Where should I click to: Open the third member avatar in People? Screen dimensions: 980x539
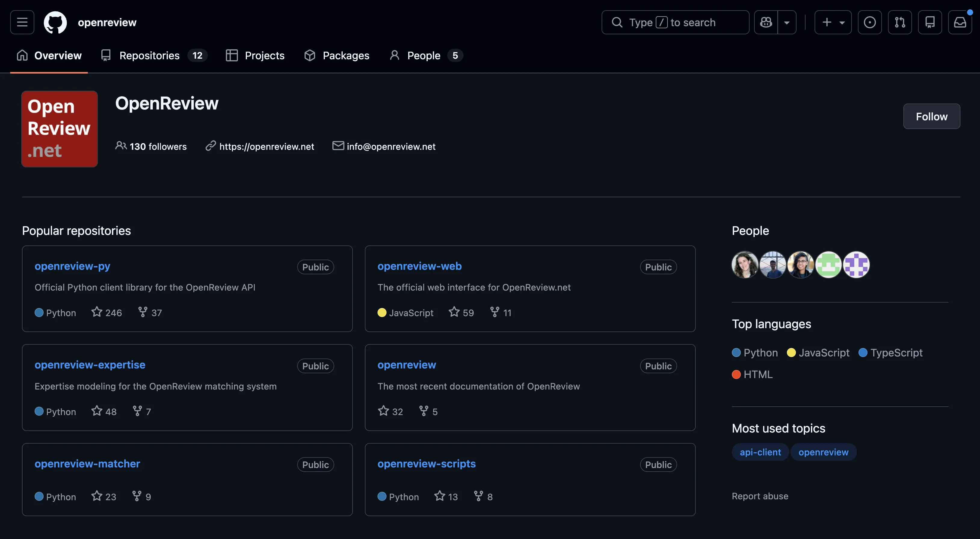pos(800,265)
